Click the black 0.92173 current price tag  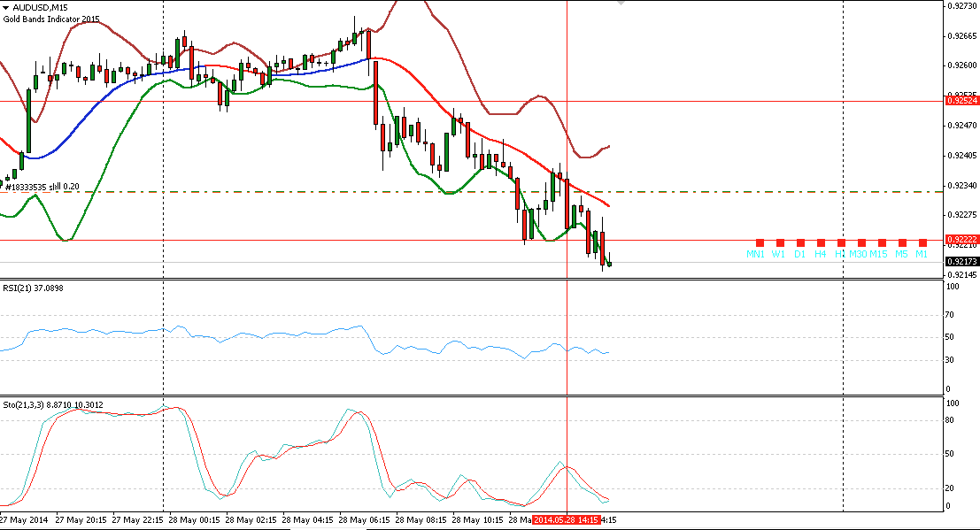click(x=961, y=262)
